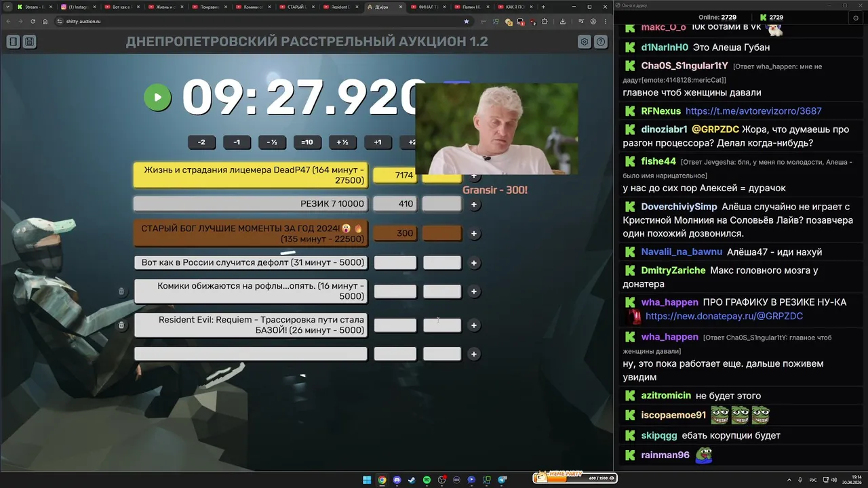Click plus next to дефолт в России lot
The height and width of the screenshot is (488, 868).
(x=474, y=263)
